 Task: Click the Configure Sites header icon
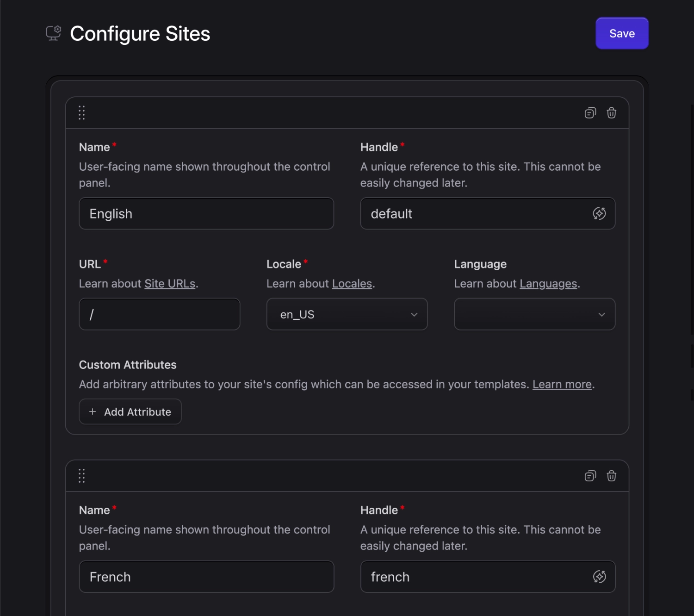click(53, 33)
